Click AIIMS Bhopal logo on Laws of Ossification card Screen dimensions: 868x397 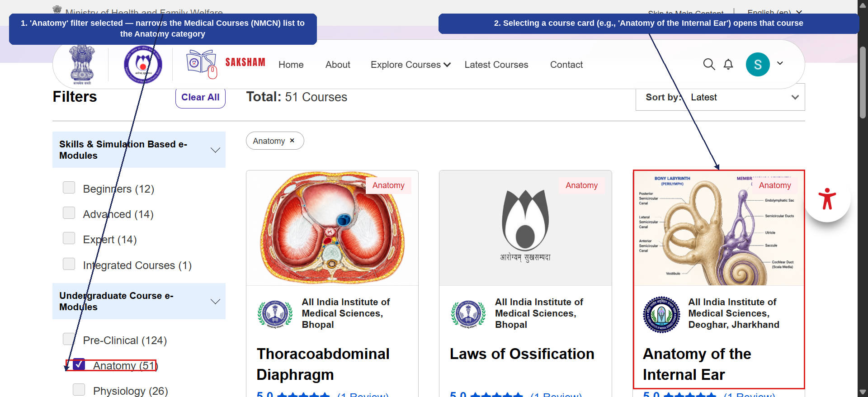tap(468, 314)
